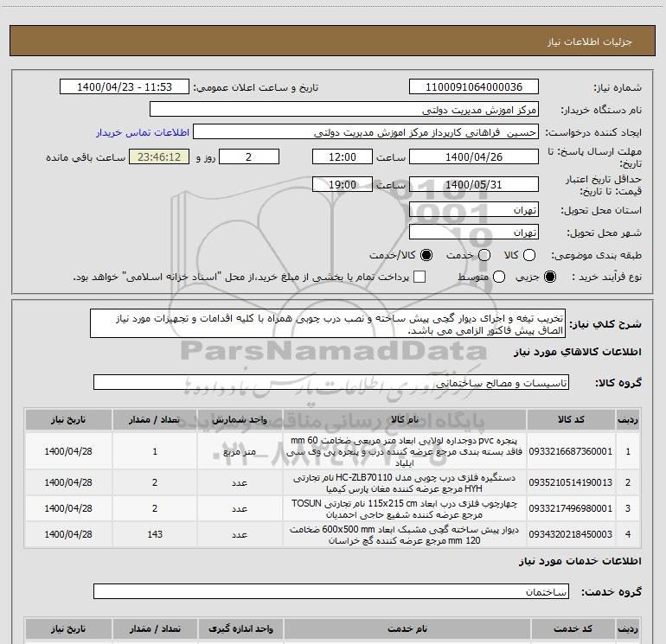Click product code 0933216687360001
Viewport: 666px width, 644px height.
click(x=571, y=451)
